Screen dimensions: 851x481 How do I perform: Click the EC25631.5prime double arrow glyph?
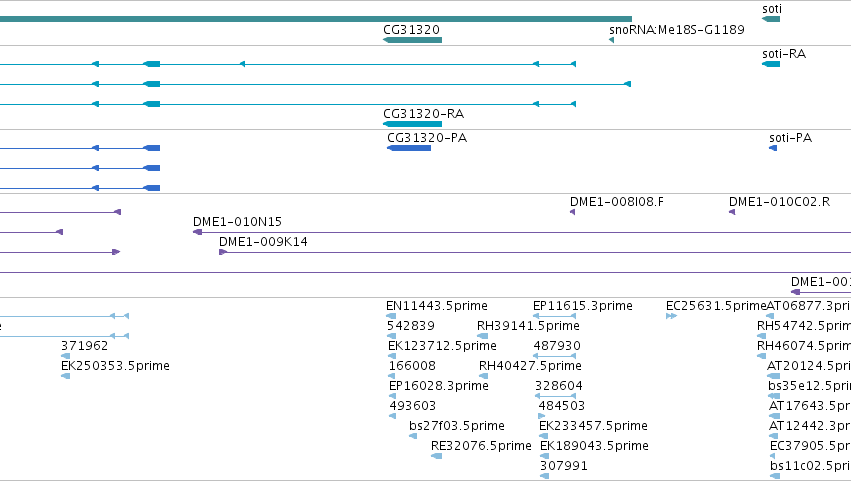(671, 316)
